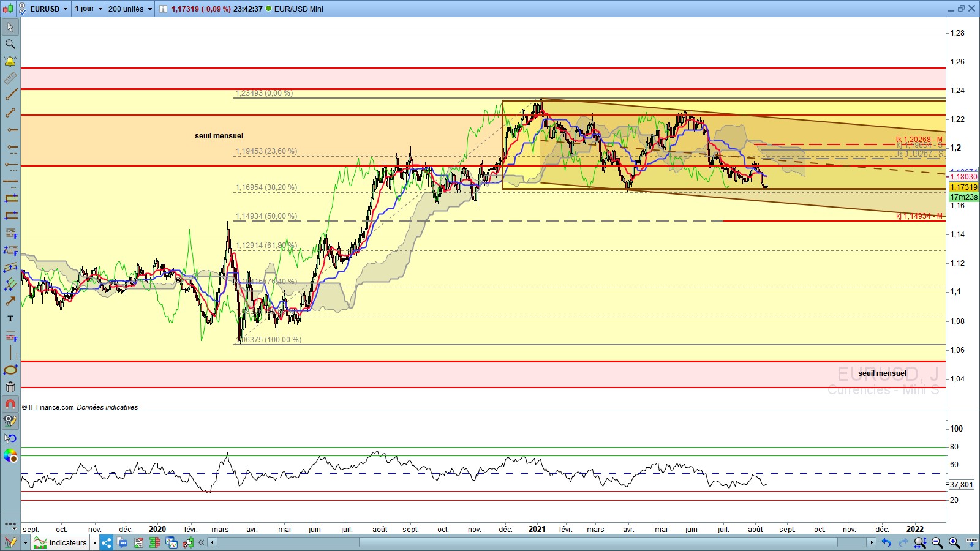
Task: Select the arrow drawing tool
Action: 10,301
